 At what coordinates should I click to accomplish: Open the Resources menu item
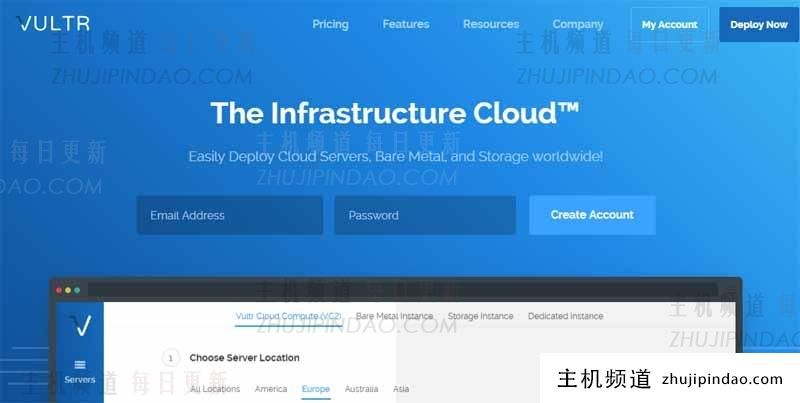[x=491, y=24]
